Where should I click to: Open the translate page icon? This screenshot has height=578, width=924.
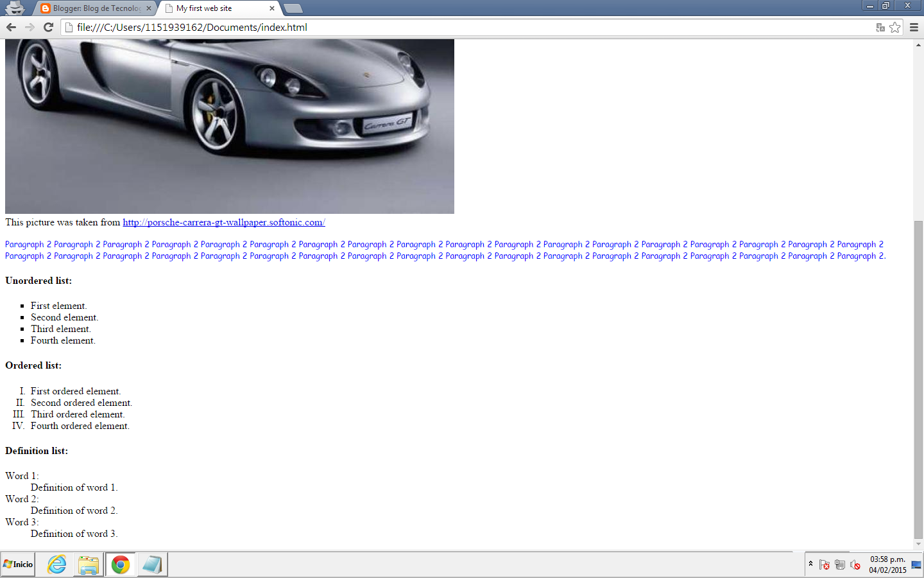coord(880,28)
